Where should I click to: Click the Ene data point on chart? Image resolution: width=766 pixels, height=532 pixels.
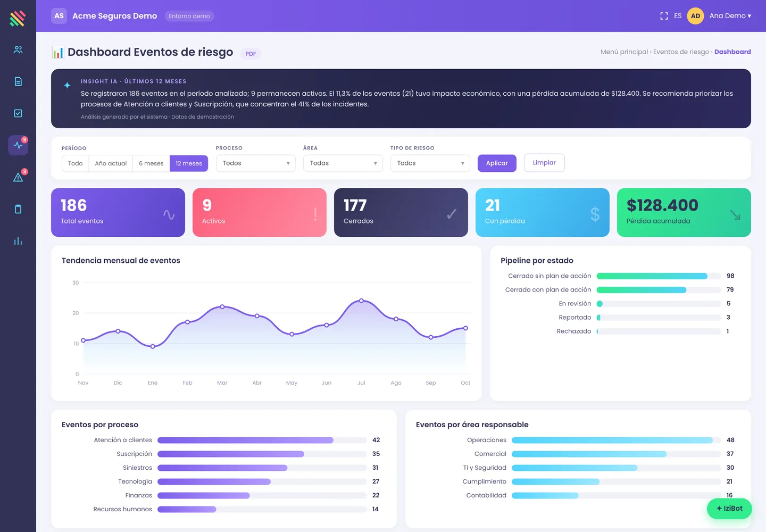coord(153,346)
